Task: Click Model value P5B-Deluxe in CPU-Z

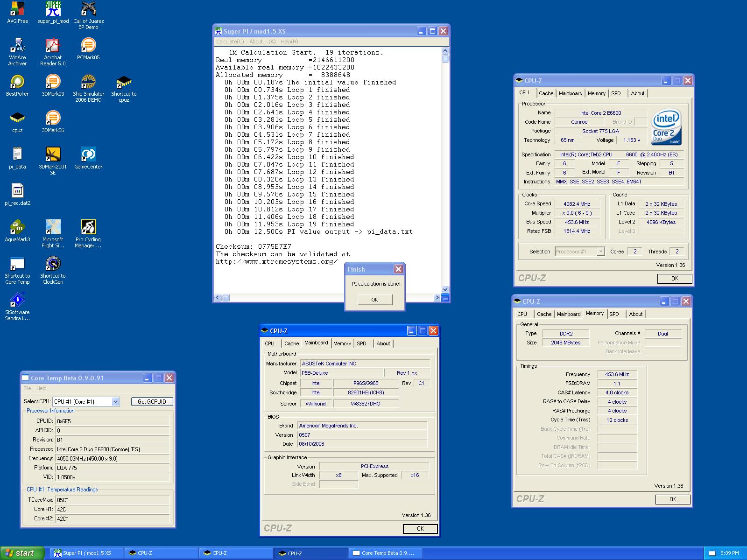Action: 341,373
